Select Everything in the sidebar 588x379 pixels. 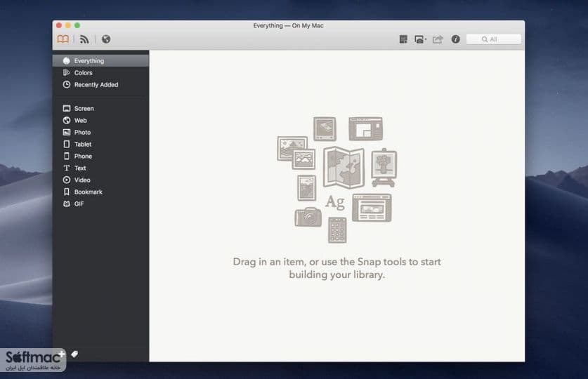pyautogui.click(x=100, y=60)
